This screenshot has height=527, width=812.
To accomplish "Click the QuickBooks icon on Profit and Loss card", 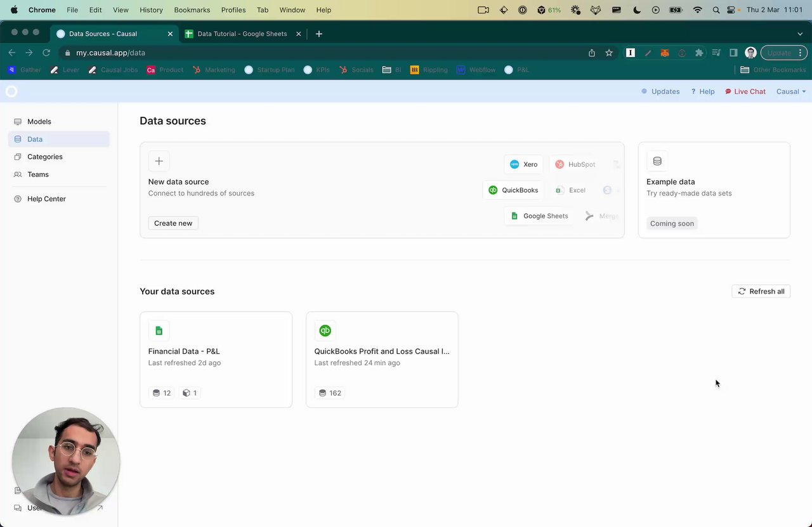I will [325, 330].
